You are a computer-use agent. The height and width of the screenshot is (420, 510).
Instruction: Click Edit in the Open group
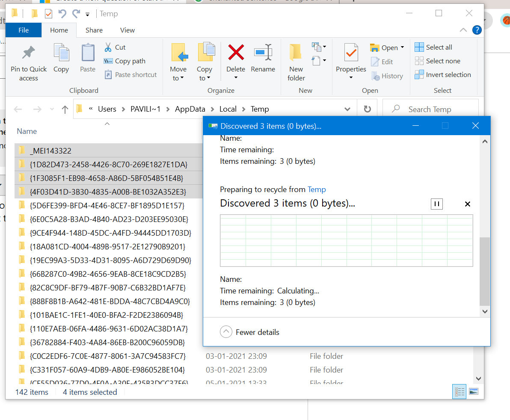point(382,62)
